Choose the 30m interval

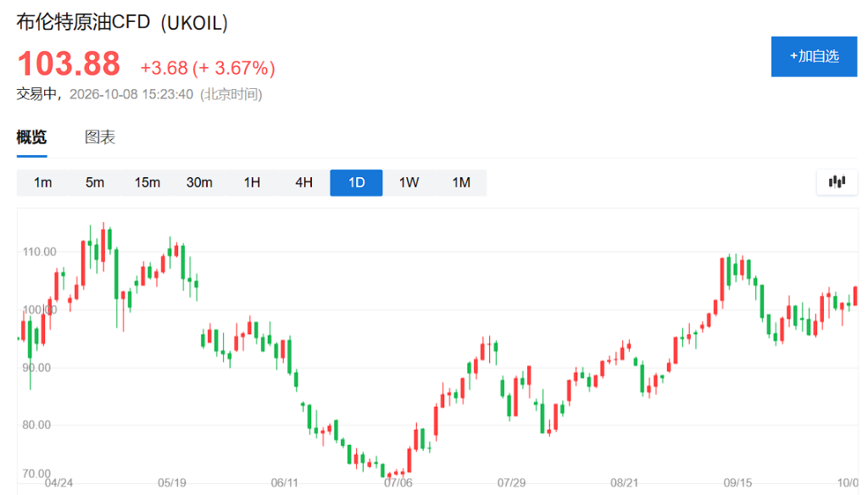pos(199,183)
